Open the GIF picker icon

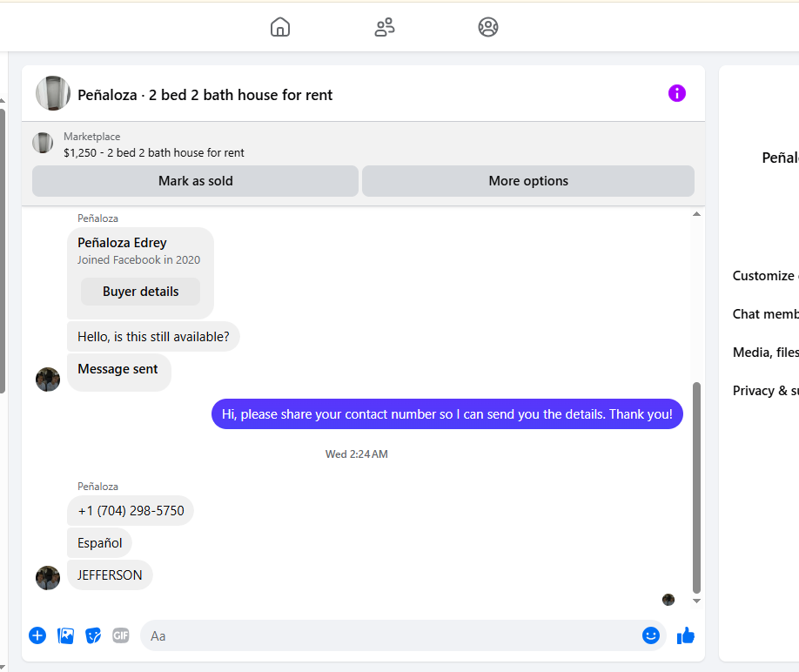click(x=121, y=635)
